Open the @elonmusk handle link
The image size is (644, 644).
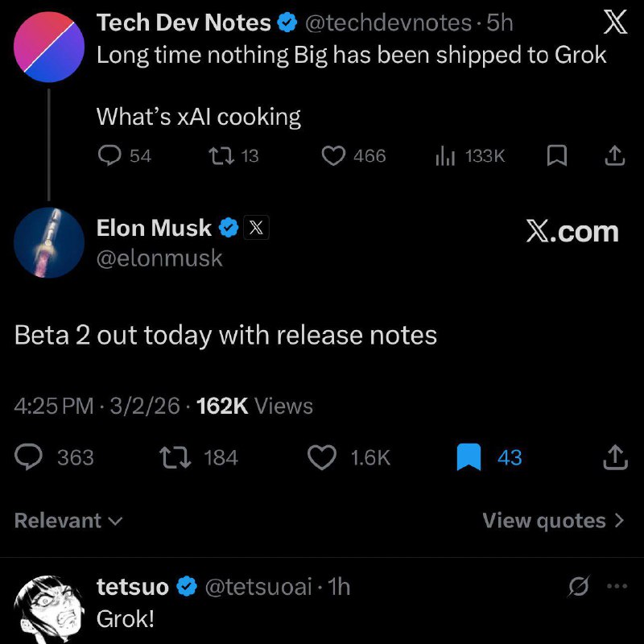click(159, 258)
